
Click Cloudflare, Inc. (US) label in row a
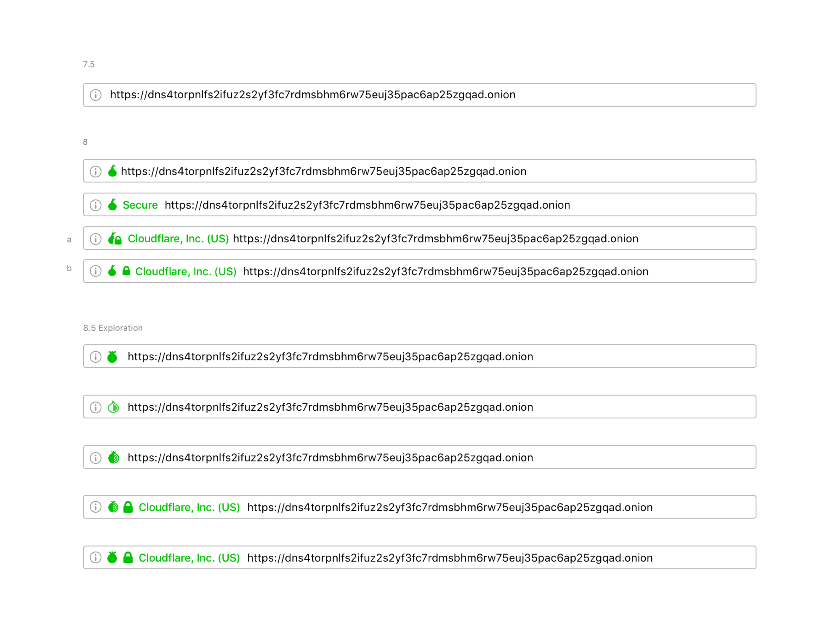178,239
